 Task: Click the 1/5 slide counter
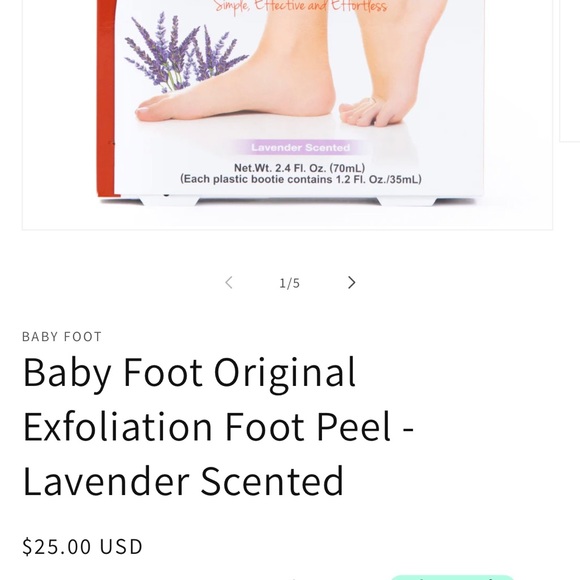(290, 283)
